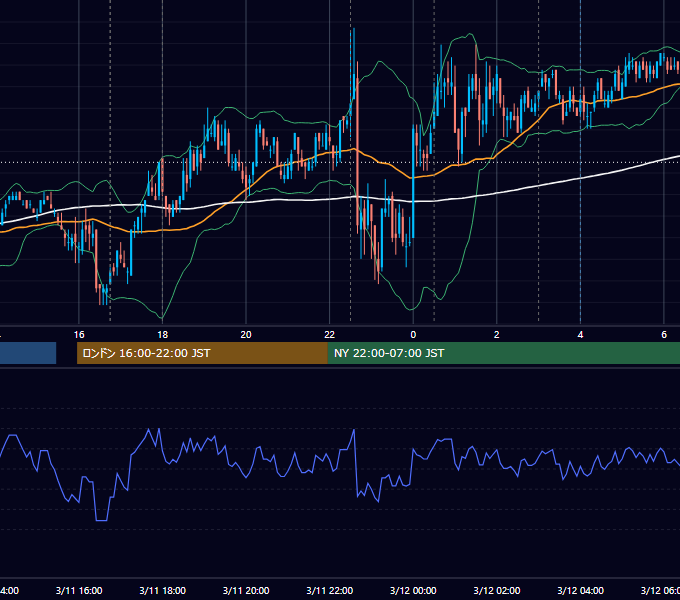This screenshot has width=680, height=600.
Task: Click the hour label 0 on chart axis
Action: click(413, 335)
